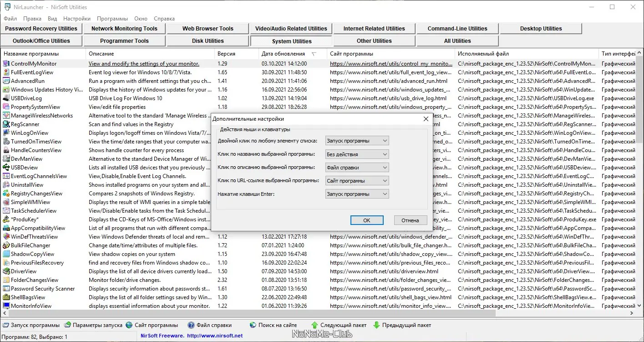The image size is (644, 342).
Task: Click the Отмена button
Action: 410,220
